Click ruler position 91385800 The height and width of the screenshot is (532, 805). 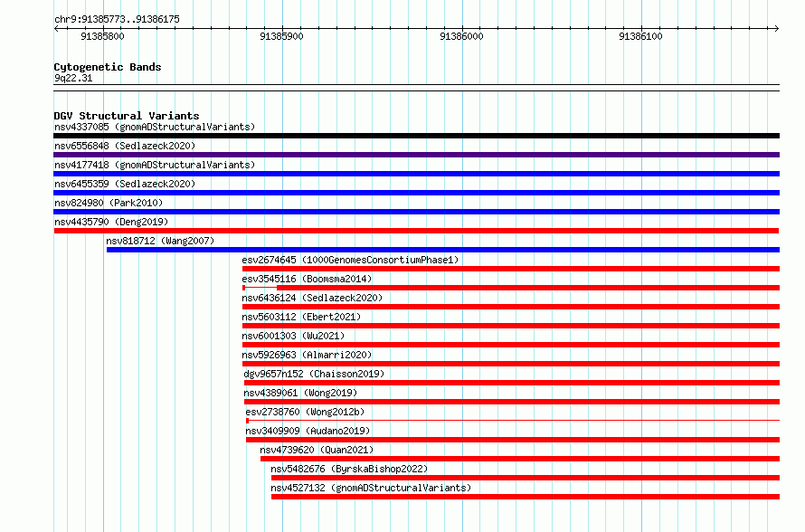tap(103, 36)
